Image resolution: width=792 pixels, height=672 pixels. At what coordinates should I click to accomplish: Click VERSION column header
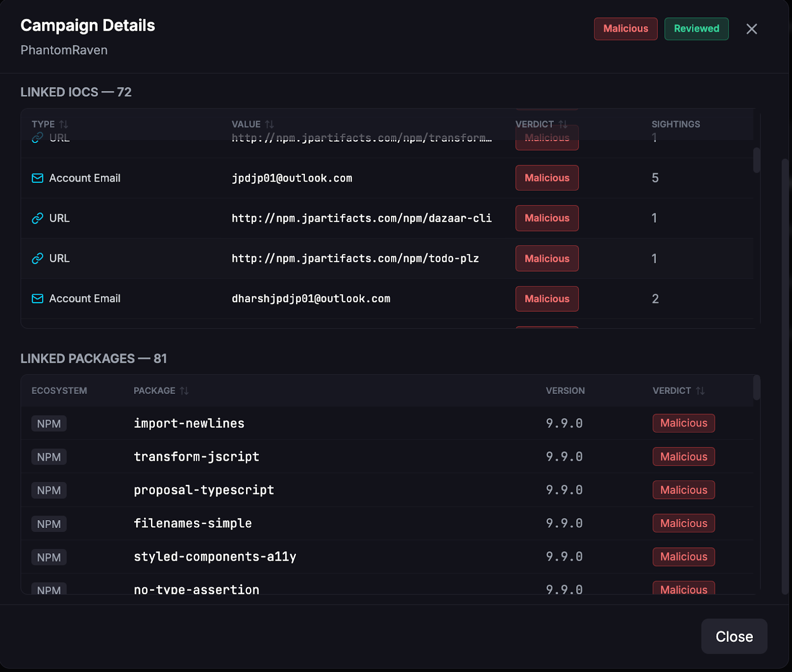click(x=565, y=390)
